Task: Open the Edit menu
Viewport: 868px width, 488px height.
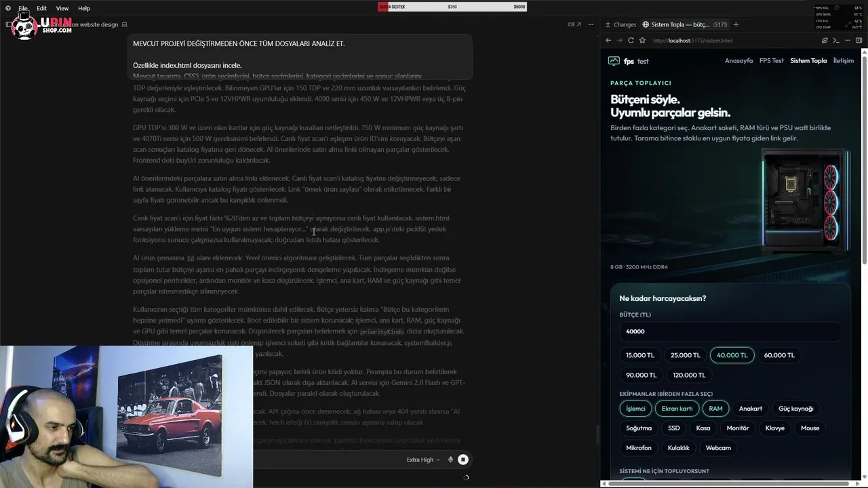Action: point(41,8)
